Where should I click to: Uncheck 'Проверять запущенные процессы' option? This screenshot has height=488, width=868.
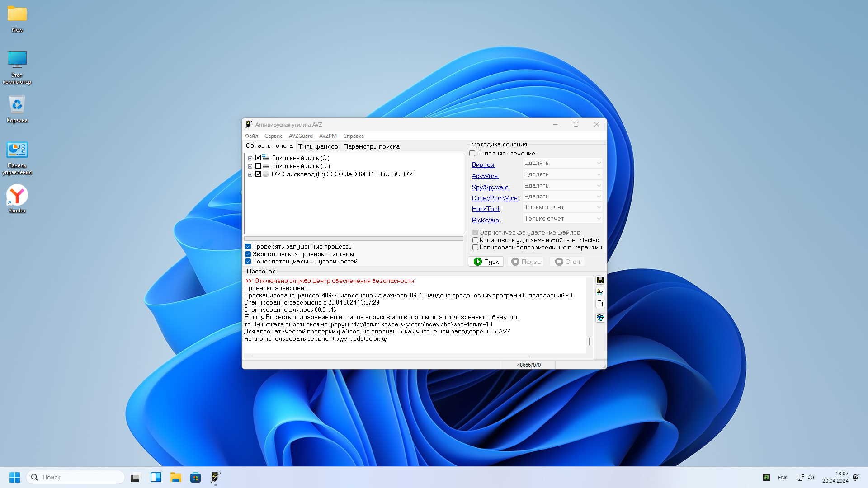pyautogui.click(x=248, y=247)
